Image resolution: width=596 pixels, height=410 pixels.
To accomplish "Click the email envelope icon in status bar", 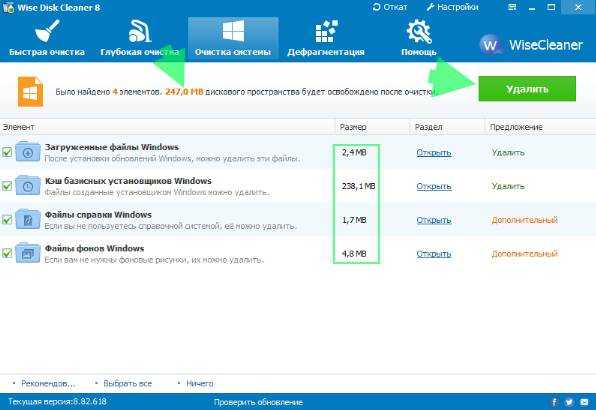I will (584, 402).
